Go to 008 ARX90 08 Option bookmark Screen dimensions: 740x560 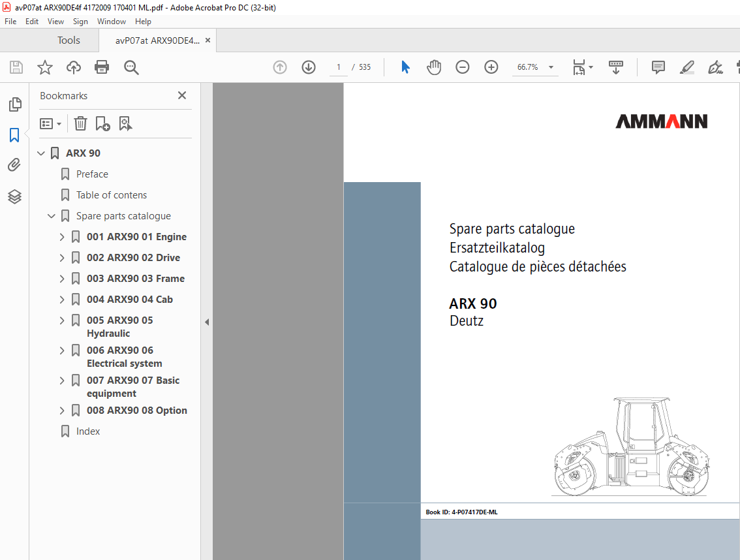pos(137,411)
